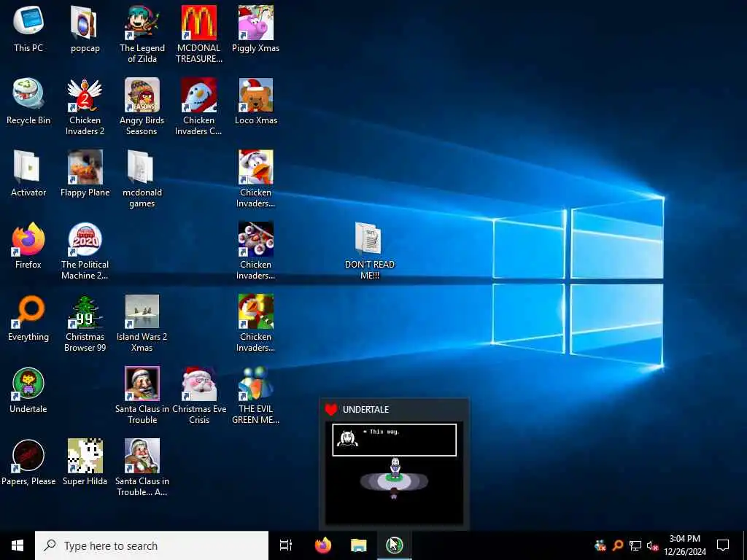Launch Flappy Plane shortcut
Image resolution: width=747 pixels, height=560 pixels.
pos(85,174)
